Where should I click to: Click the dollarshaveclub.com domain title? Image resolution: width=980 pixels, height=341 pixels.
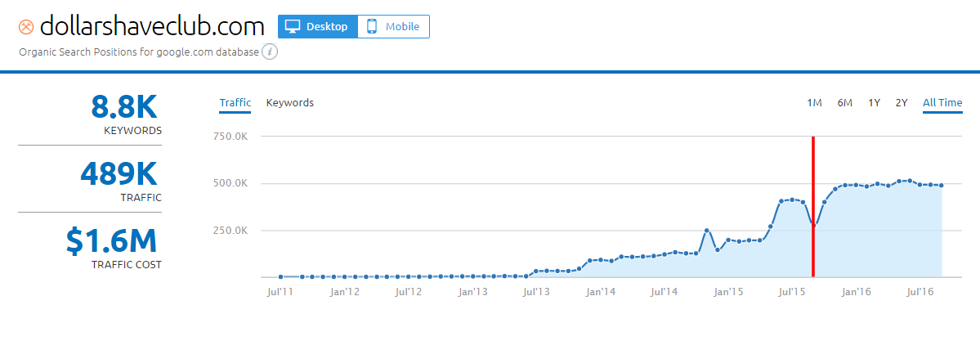pos(152,27)
